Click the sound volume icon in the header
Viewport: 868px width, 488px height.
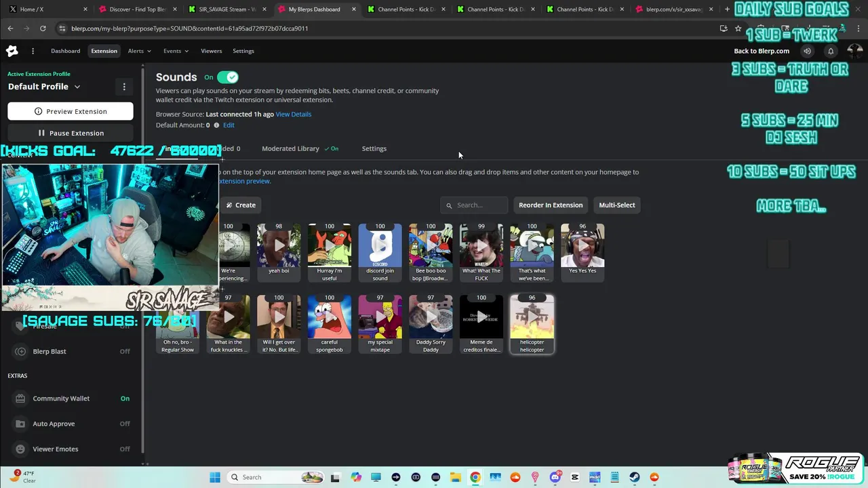click(x=807, y=51)
